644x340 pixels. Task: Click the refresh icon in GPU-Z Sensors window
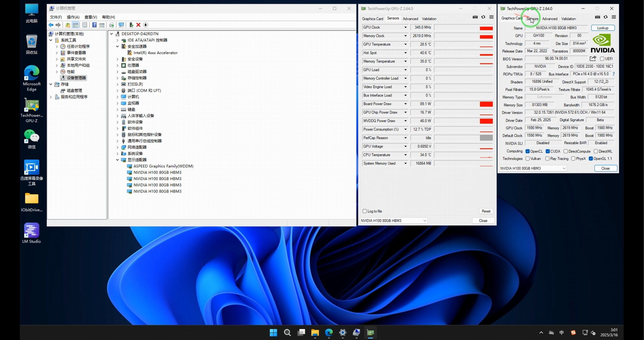(x=483, y=17)
